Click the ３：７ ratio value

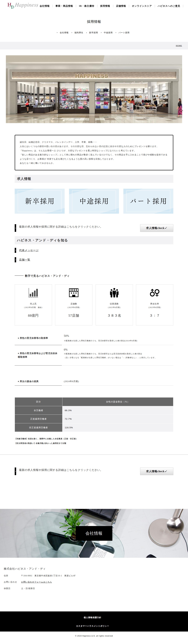point(155,315)
